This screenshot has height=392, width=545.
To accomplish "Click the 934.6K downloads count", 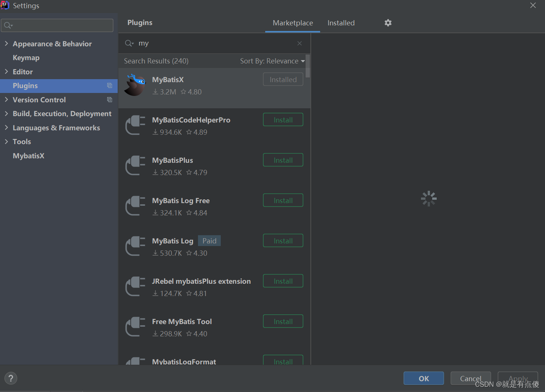I will pyautogui.click(x=167, y=132).
